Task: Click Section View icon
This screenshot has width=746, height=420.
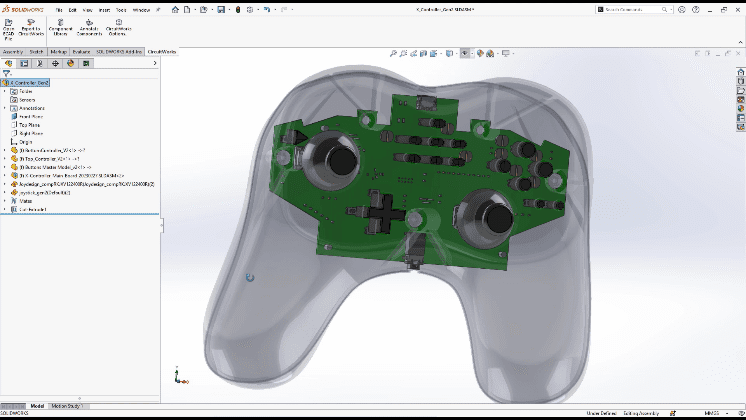Action: click(x=423, y=54)
